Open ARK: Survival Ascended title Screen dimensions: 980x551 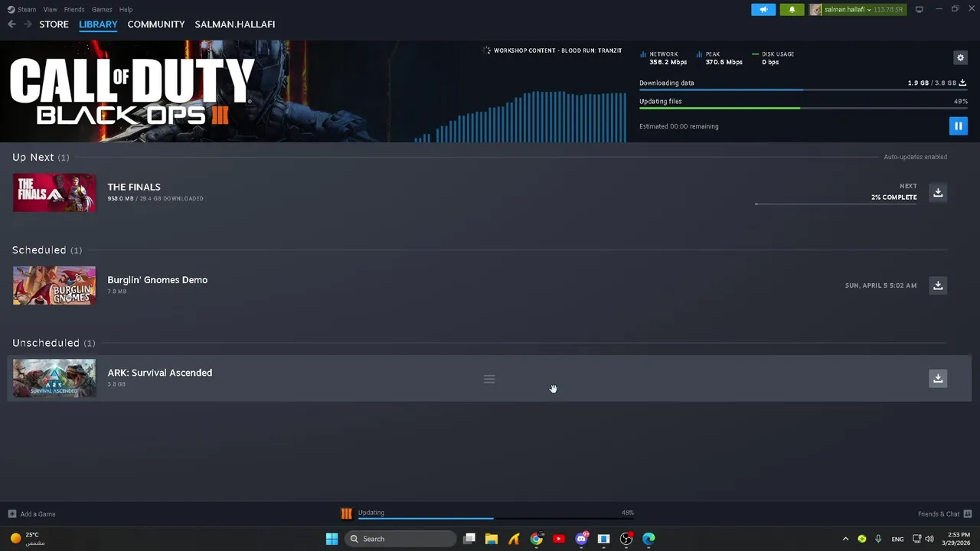[159, 373]
